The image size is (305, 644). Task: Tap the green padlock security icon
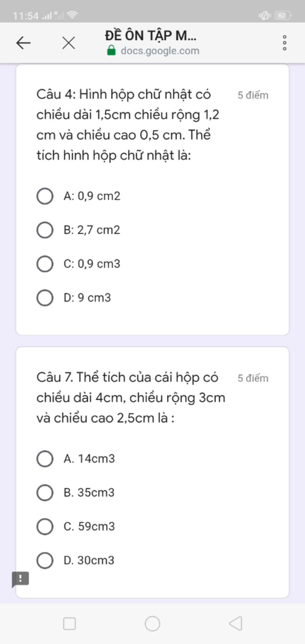point(111,50)
